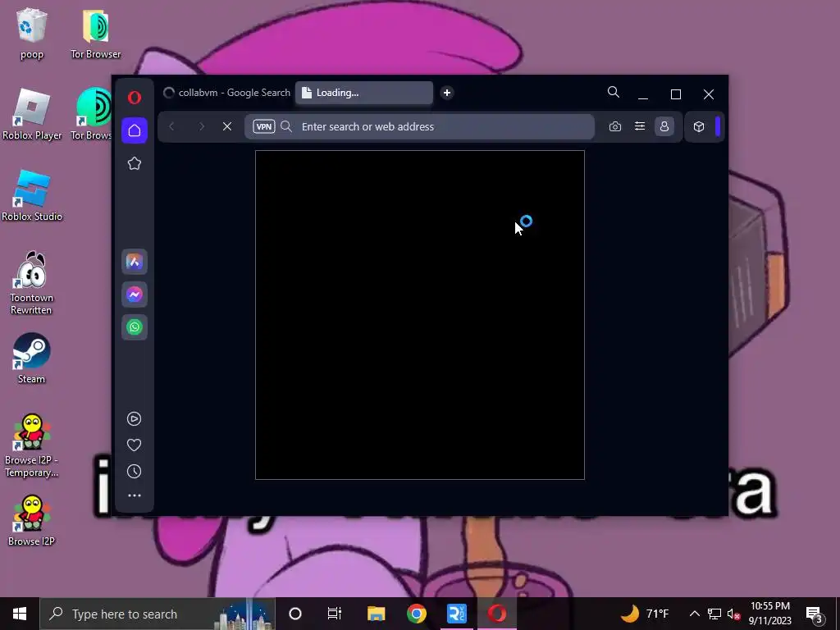The image size is (840, 630).
Task: Select Steam desktop shortcut
Action: (x=32, y=358)
